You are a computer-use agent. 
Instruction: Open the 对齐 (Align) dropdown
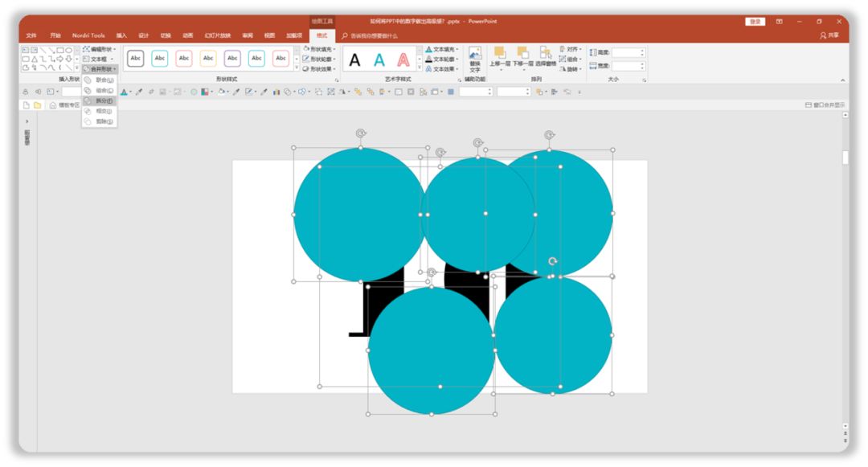571,49
